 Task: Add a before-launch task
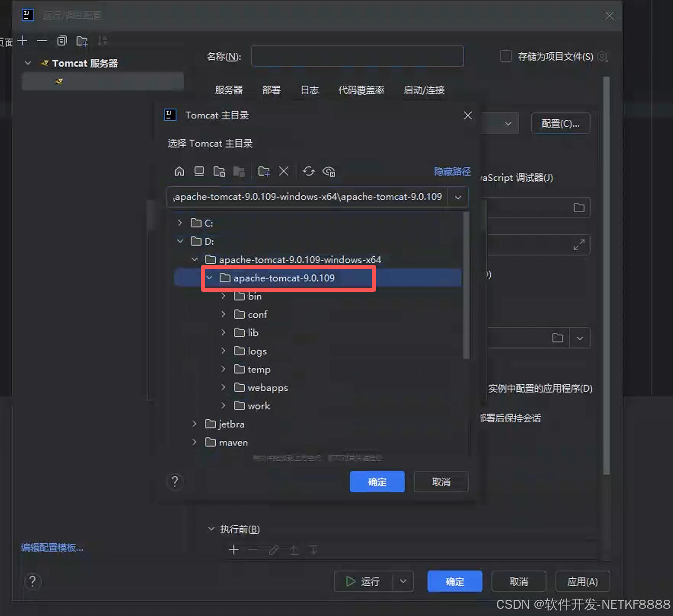pos(233,550)
